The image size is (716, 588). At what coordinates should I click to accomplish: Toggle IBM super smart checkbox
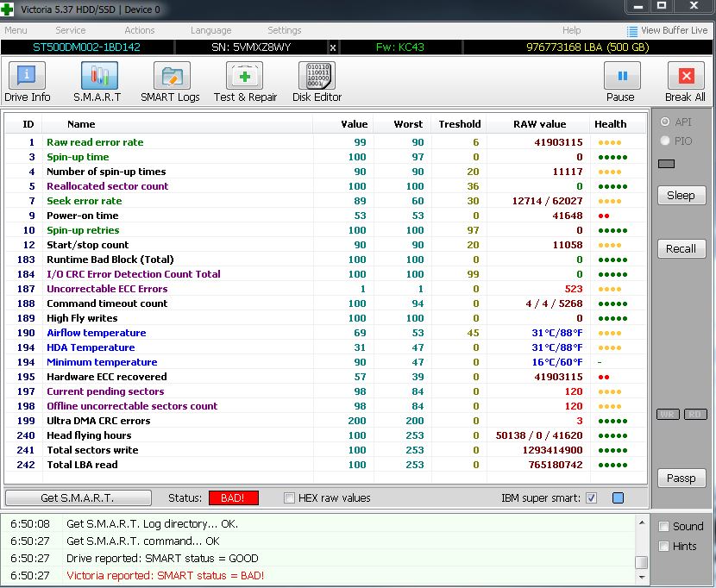(591, 498)
